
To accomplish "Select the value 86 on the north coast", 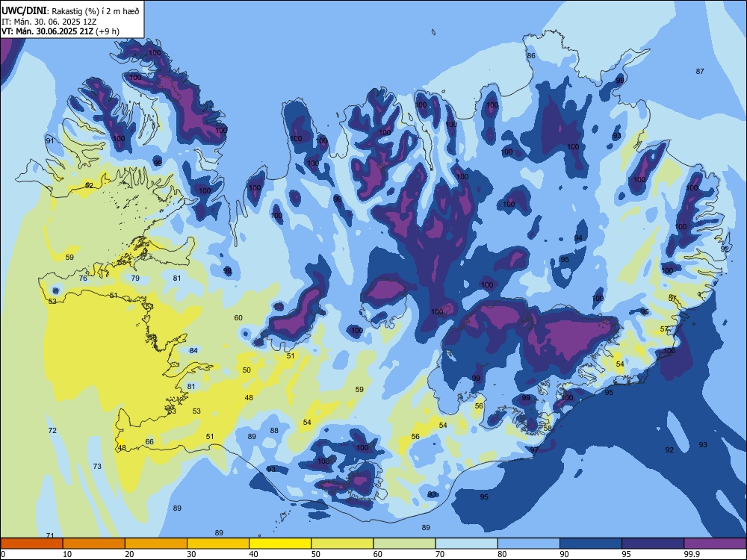I will [530, 56].
